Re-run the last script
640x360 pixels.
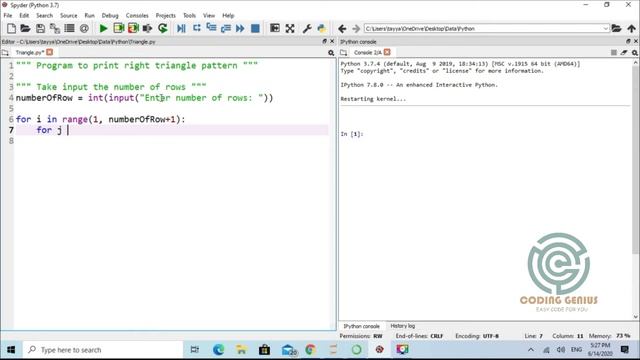tap(162, 28)
